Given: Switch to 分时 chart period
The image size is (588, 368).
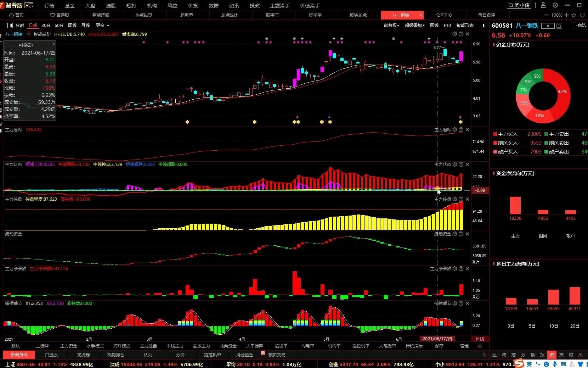Looking at the screenshot, I should [19, 26].
